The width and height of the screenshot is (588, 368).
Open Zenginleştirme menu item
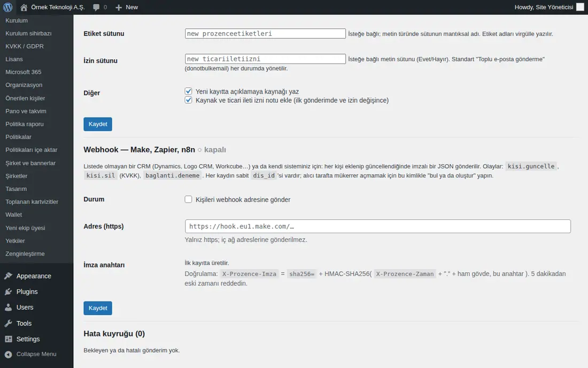click(25, 254)
